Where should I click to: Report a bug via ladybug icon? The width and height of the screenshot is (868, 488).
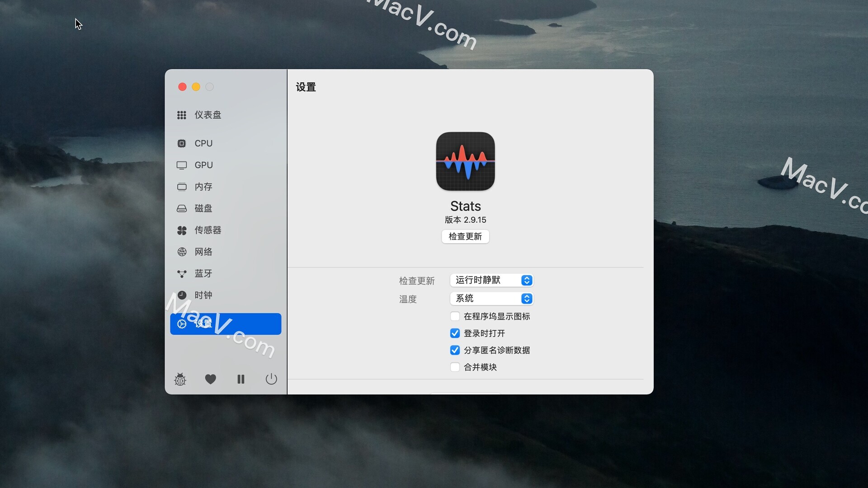180,379
